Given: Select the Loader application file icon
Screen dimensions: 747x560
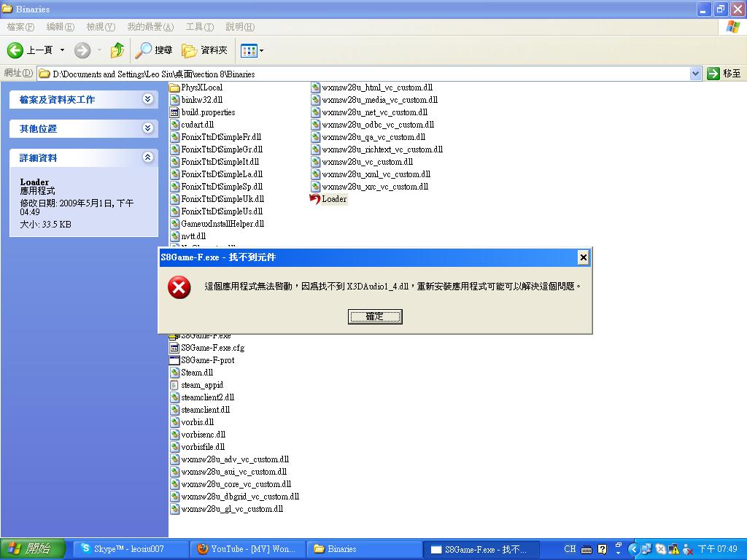Looking at the screenshot, I should 315,199.
